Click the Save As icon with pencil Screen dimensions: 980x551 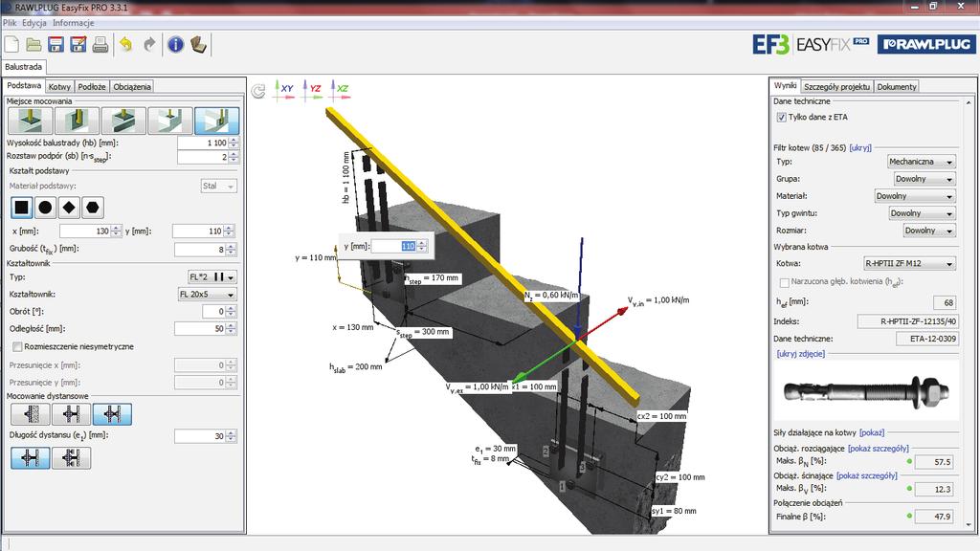click(78, 44)
